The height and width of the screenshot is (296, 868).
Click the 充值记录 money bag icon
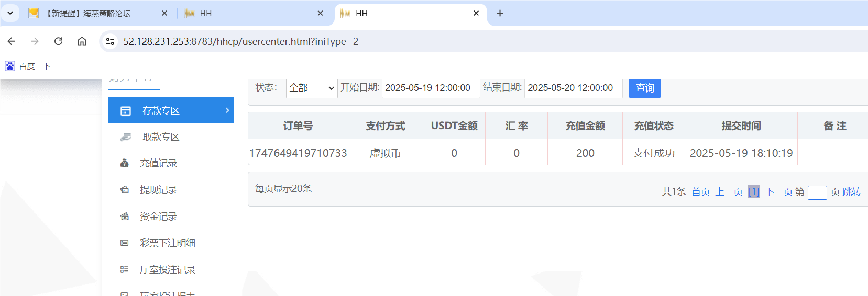(x=125, y=163)
